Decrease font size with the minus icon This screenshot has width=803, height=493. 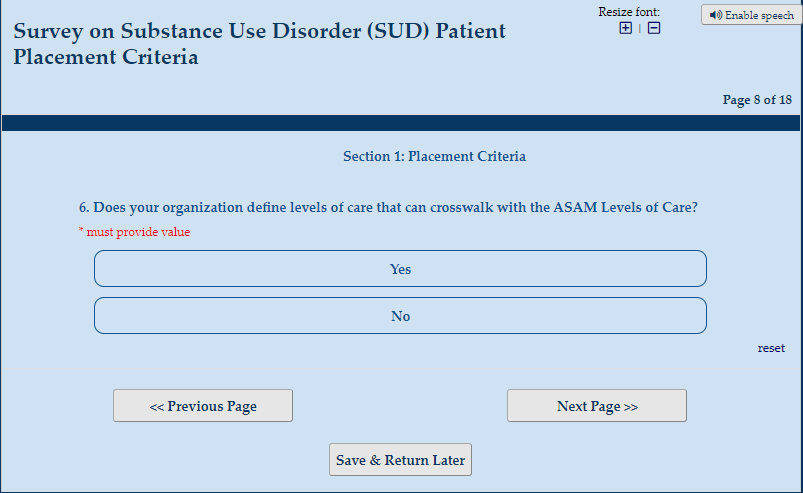[x=654, y=28]
